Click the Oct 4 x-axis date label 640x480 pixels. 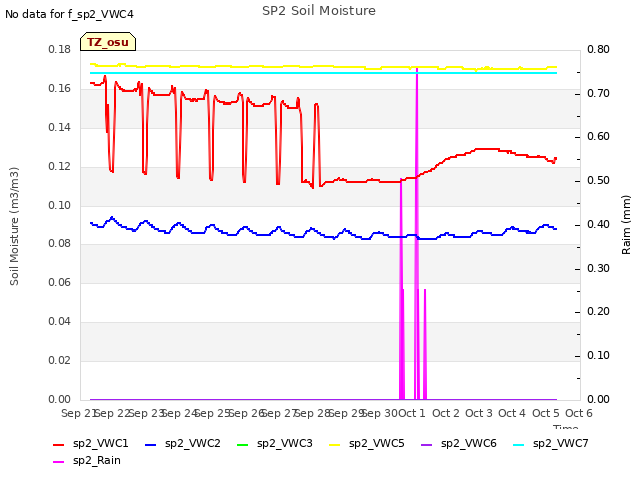(x=512, y=413)
